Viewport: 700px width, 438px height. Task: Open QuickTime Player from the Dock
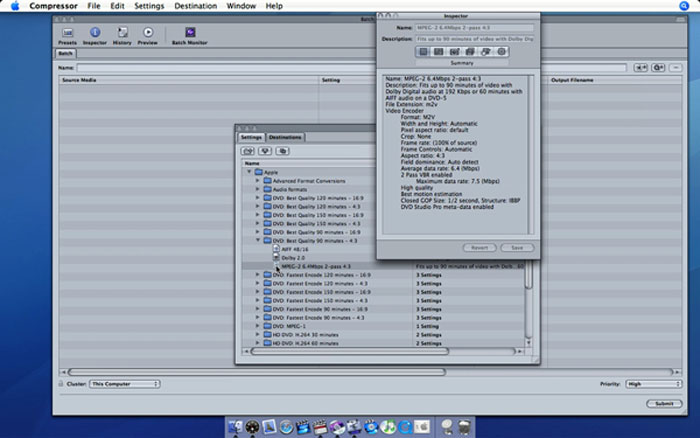405,427
